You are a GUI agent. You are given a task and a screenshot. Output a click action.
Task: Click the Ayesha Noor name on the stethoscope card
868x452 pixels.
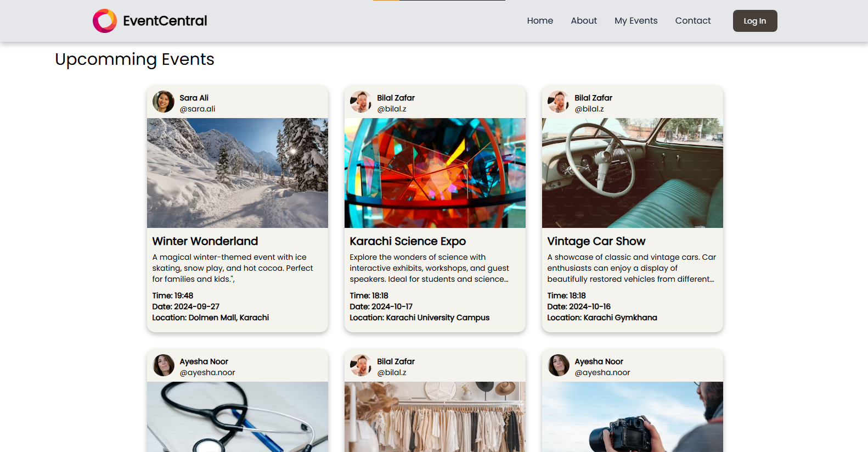click(204, 361)
